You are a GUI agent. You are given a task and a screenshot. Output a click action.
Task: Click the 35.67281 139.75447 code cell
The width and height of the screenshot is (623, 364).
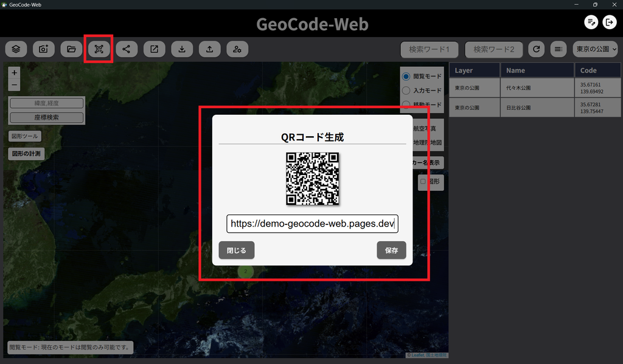(597, 108)
